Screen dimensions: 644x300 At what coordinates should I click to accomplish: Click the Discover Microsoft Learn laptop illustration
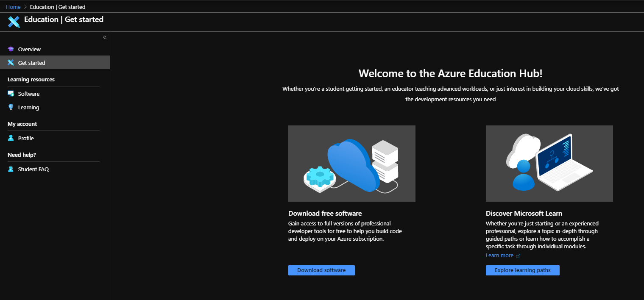(x=549, y=164)
